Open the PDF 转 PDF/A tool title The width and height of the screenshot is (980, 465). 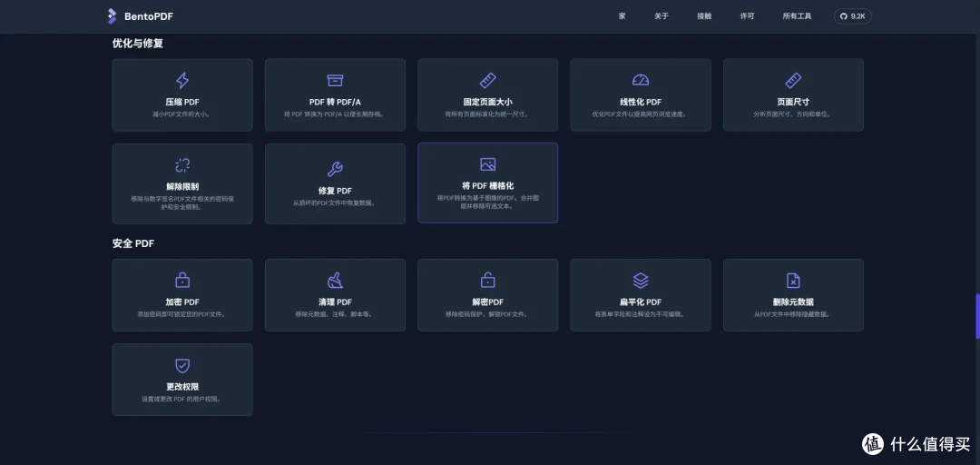click(x=335, y=102)
